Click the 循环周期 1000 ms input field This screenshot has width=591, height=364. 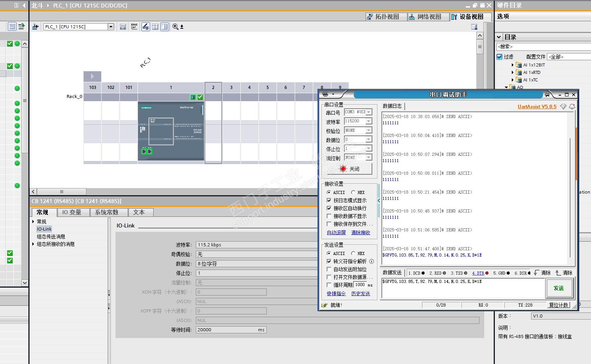pos(360,285)
